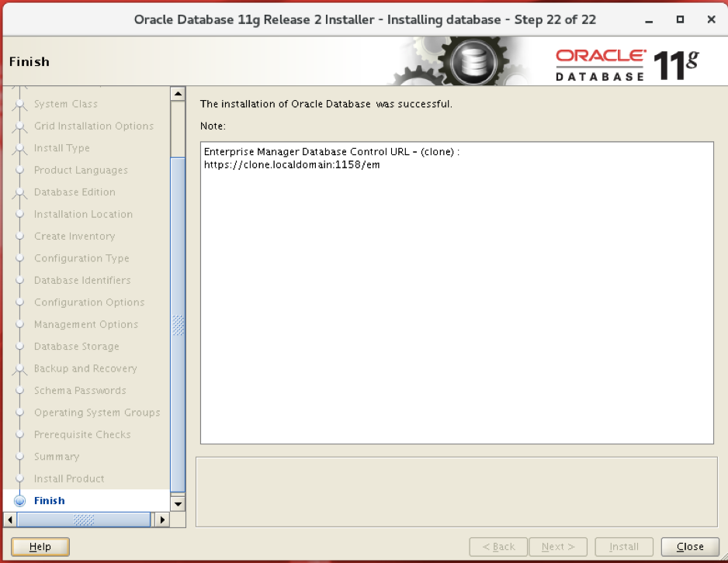This screenshot has width=728, height=563.
Task: Select the Database Edition step icon
Action: pos(21,192)
